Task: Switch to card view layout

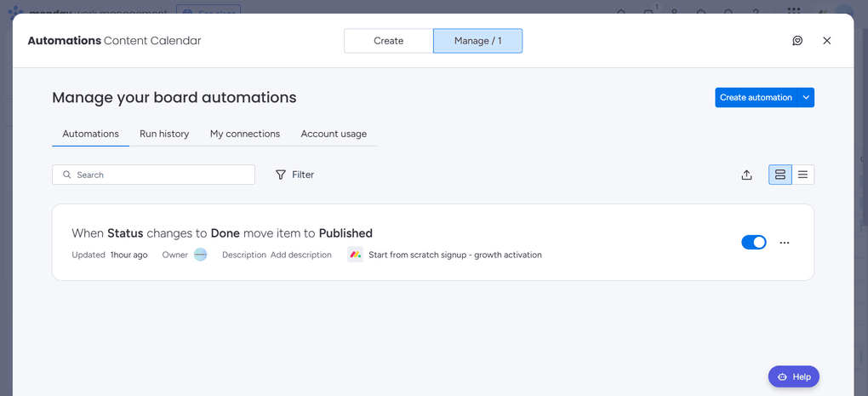Action: tap(780, 175)
